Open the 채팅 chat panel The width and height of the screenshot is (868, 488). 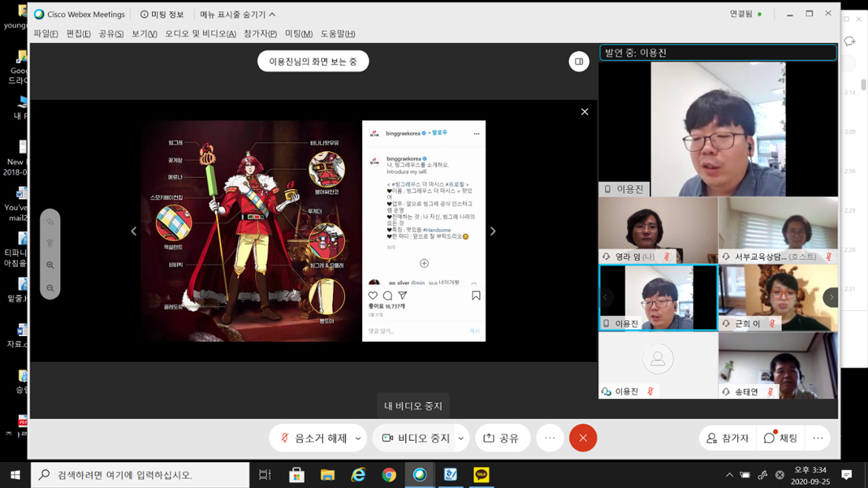pyautogui.click(x=780, y=438)
